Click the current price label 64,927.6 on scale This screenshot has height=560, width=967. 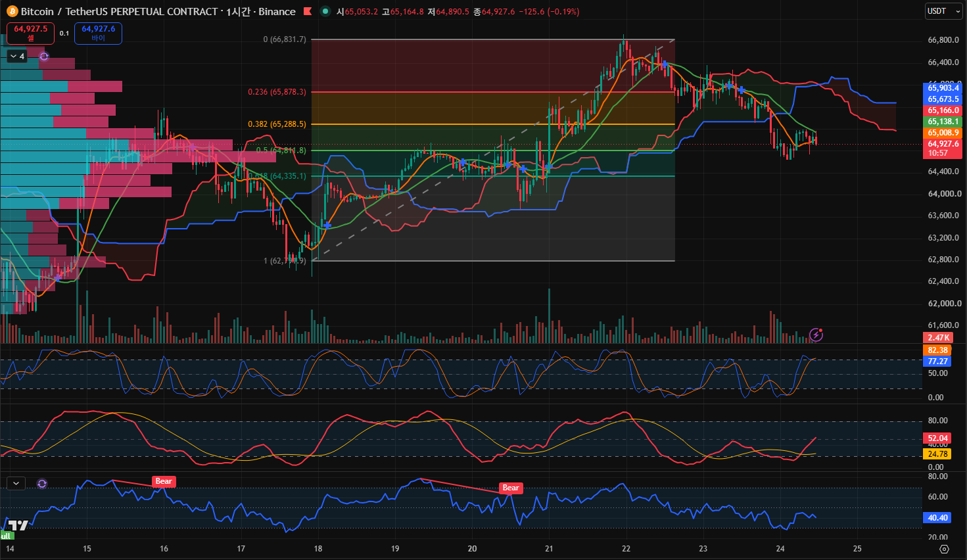click(943, 144)
